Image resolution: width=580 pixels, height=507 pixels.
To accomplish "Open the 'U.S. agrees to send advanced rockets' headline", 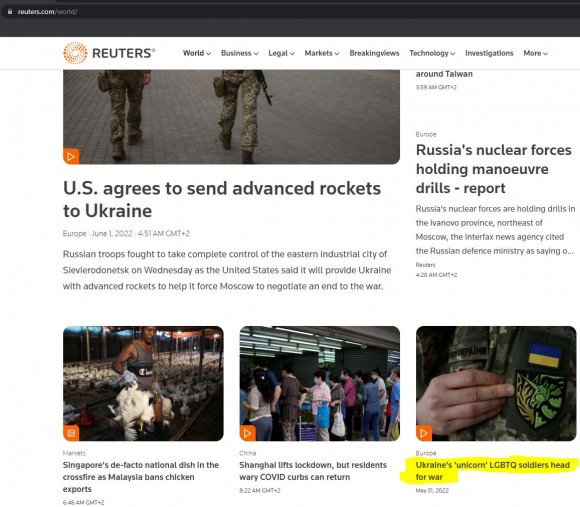I will click(x=222, y=200).
